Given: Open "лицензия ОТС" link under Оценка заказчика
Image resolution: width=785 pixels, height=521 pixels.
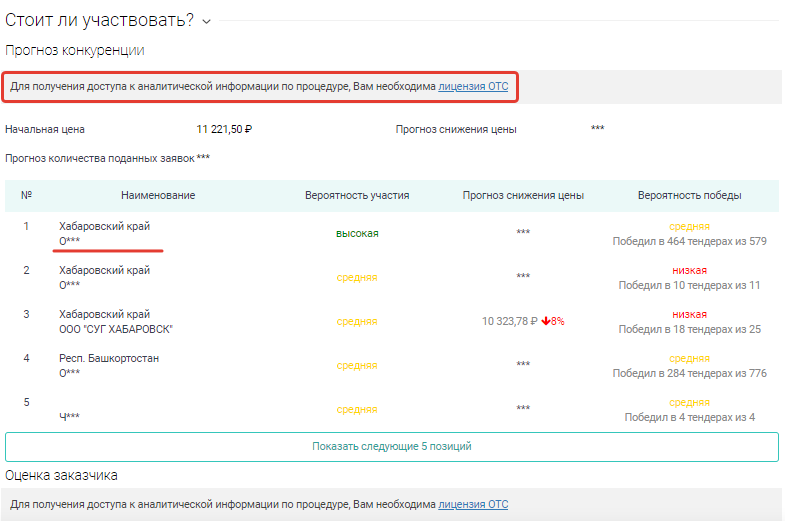Looking at the screenshot, I should [x=473, y=505].
